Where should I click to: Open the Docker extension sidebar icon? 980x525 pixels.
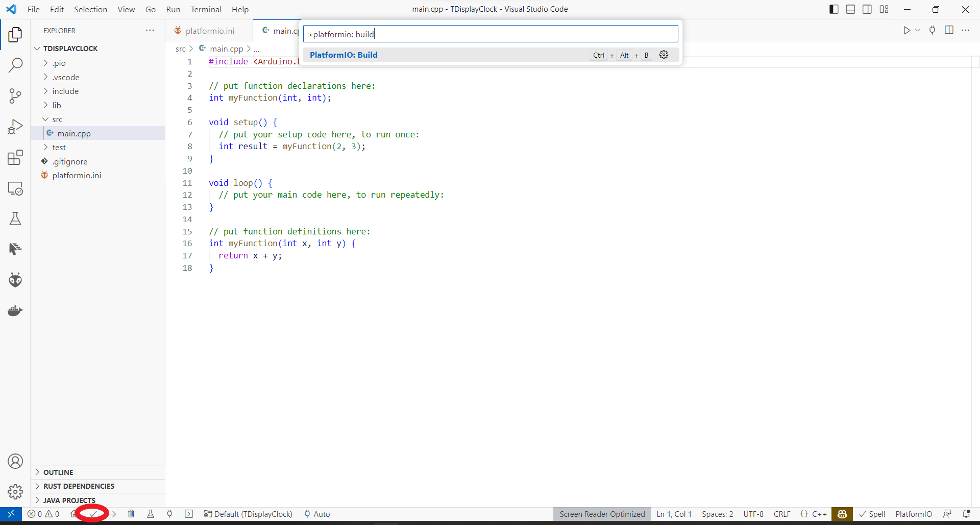(x=15, y=310)
